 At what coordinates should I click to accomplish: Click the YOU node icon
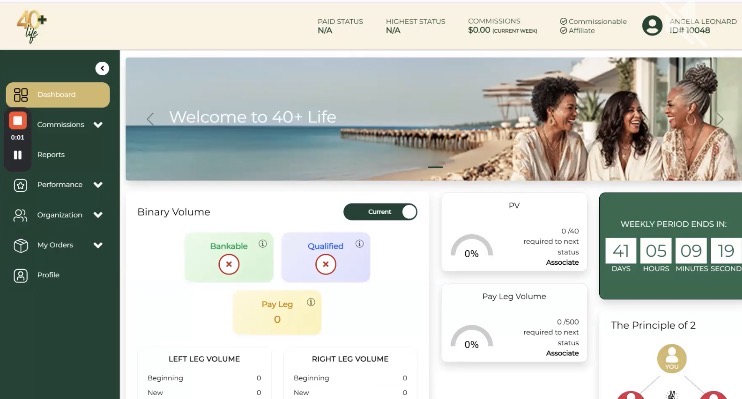point(671,358)
